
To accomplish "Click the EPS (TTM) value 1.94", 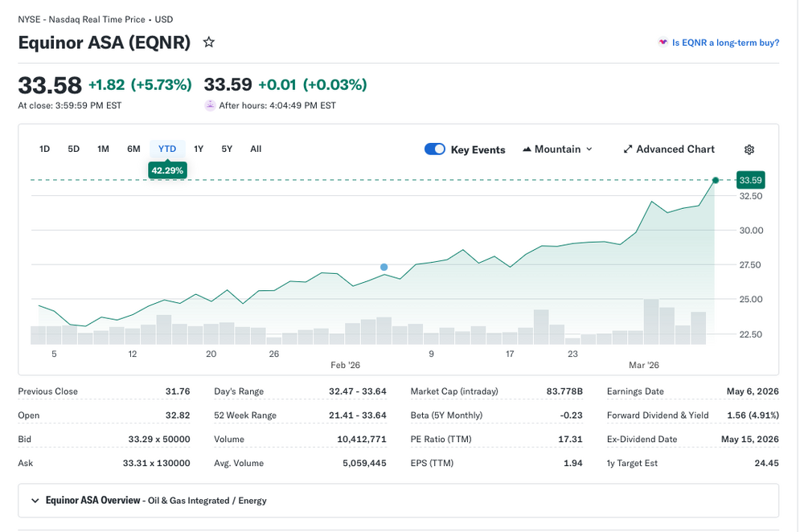I will click(572, 464).
